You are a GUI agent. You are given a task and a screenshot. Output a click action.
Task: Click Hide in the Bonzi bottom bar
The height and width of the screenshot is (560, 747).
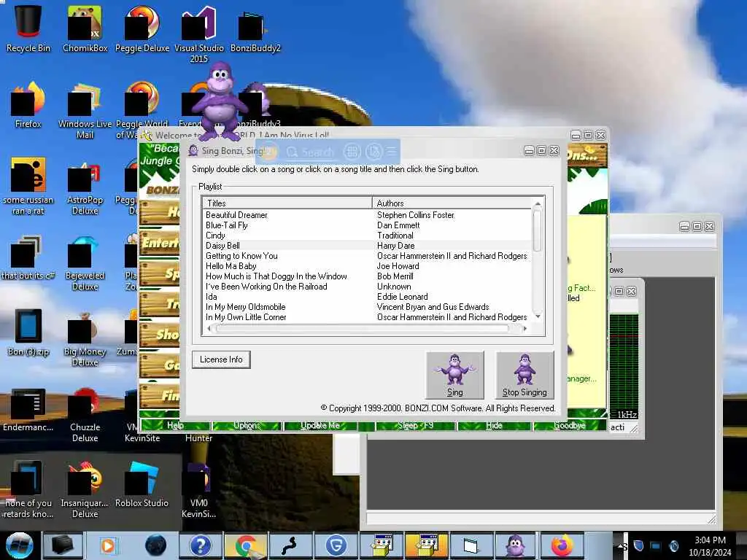pyautogui.click(x=494, y=425)
